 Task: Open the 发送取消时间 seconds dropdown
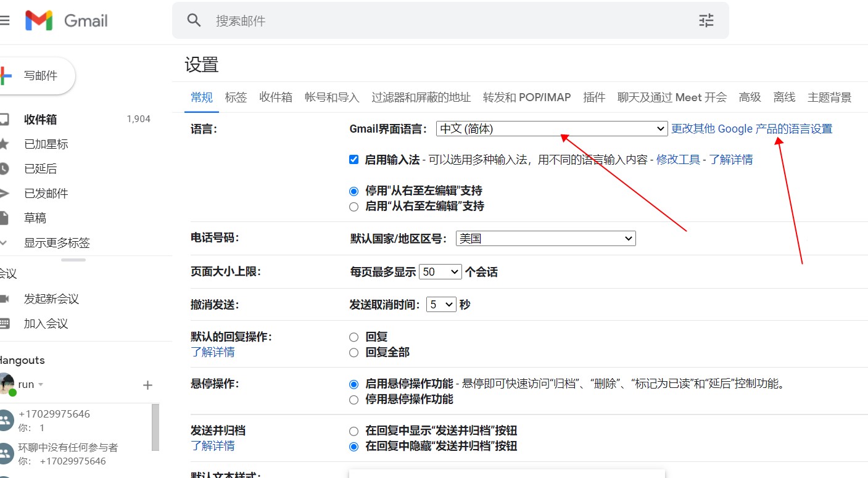click(441, 304)
